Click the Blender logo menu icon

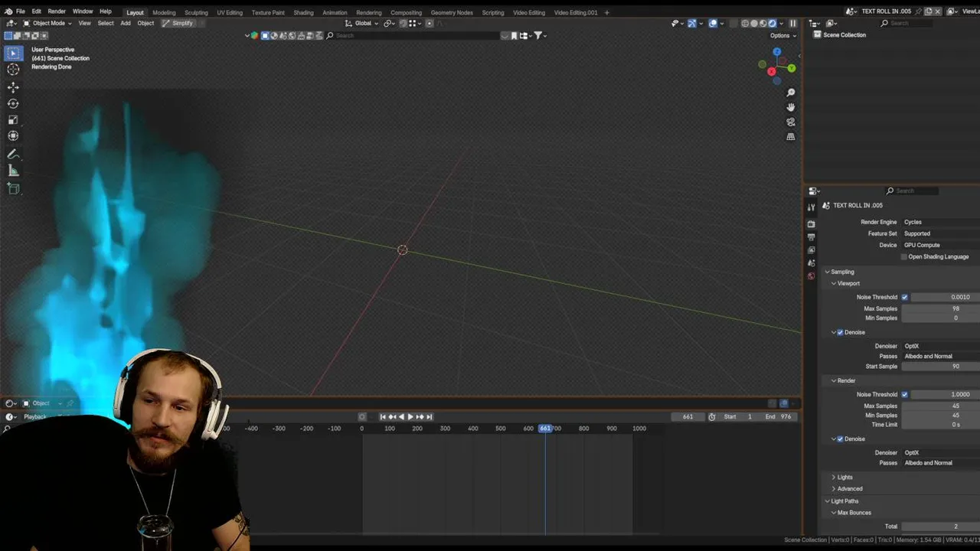tap(8, 11)
